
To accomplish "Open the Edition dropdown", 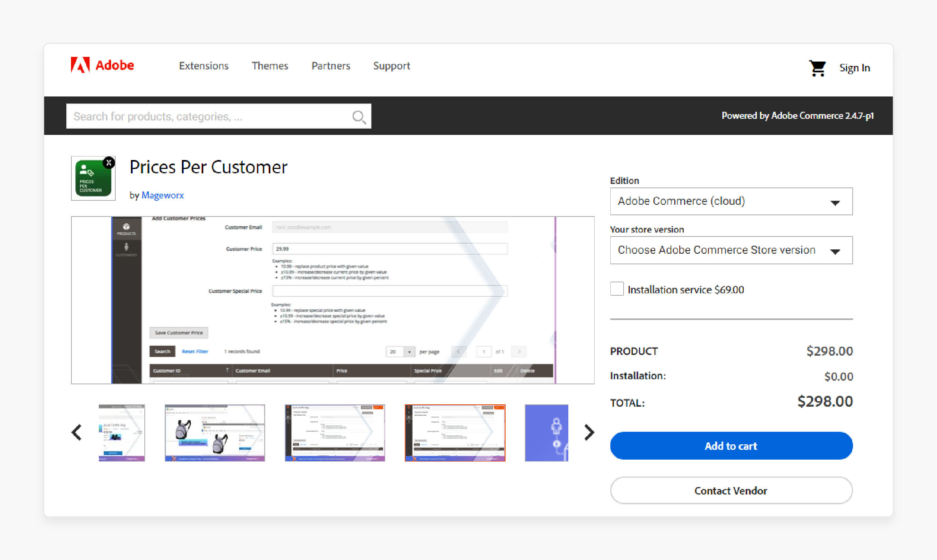I will (x=731, y=201).
